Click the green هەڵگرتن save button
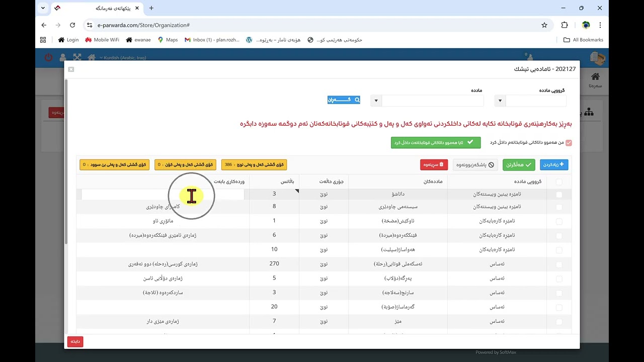Screen dimensions: 644x362 click(x=519, y=164)
